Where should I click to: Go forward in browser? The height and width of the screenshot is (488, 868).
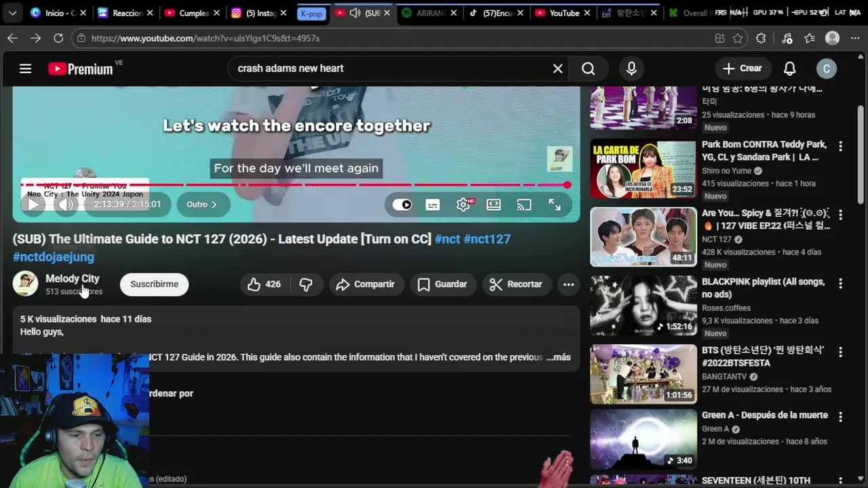click(x=35, y=38)
